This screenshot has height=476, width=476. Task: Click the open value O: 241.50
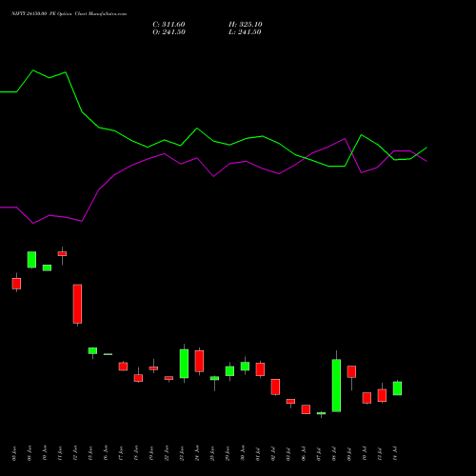[x=169, y=32]
